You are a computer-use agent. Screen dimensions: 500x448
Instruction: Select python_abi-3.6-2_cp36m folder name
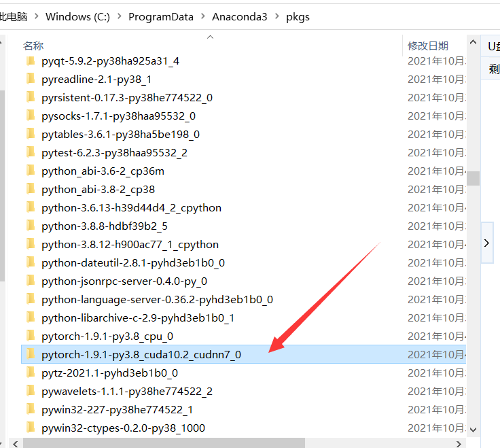tap(103, 171)
